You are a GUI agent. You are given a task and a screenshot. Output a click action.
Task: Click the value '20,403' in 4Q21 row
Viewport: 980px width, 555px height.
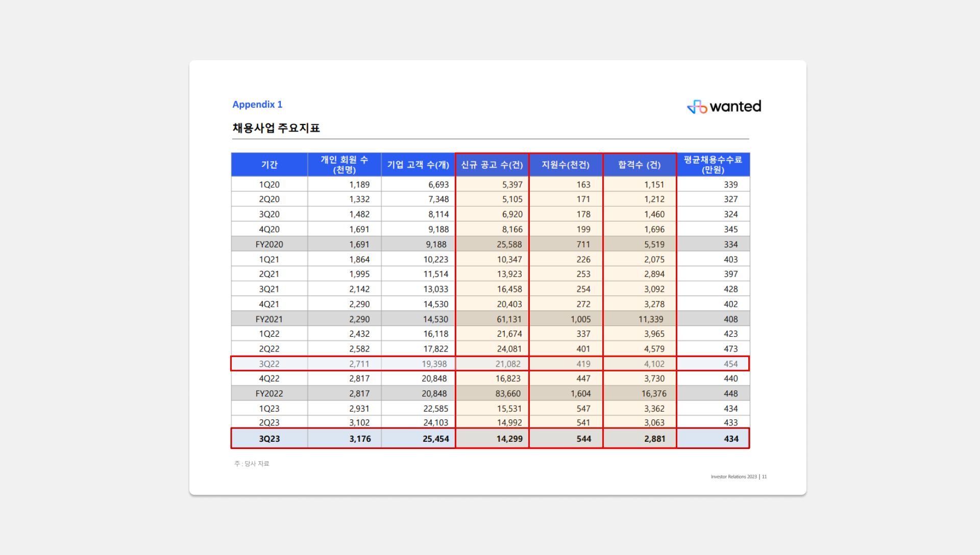pos(509,305)
